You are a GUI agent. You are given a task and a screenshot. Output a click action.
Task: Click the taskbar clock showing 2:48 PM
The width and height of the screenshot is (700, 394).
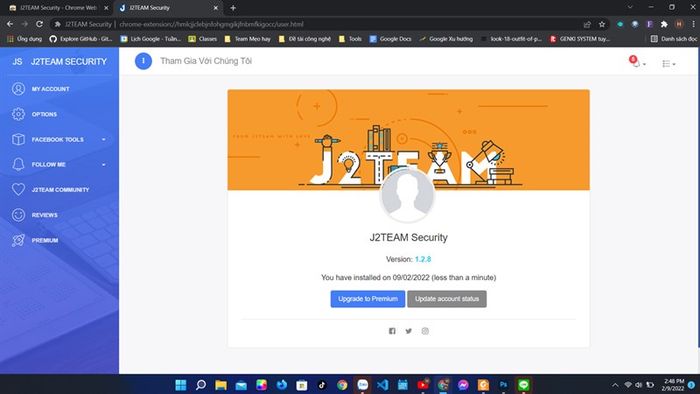click(674, 385)
